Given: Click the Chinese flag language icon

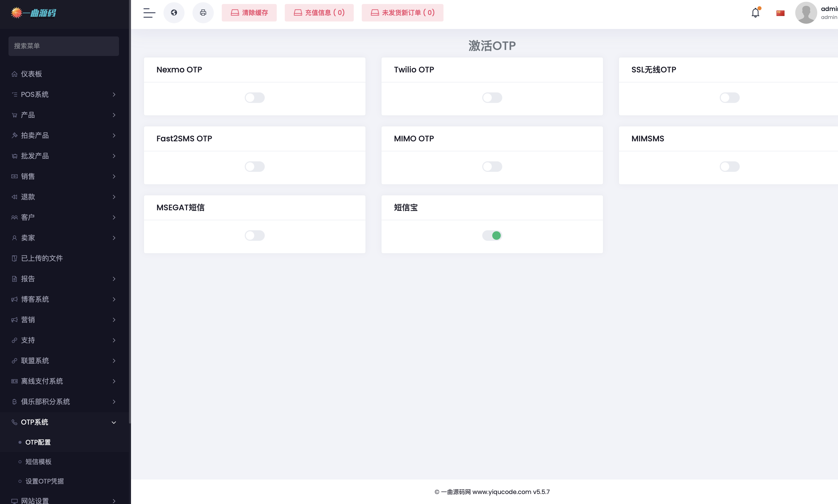Looking at the screenshot, I should [780, 13].
